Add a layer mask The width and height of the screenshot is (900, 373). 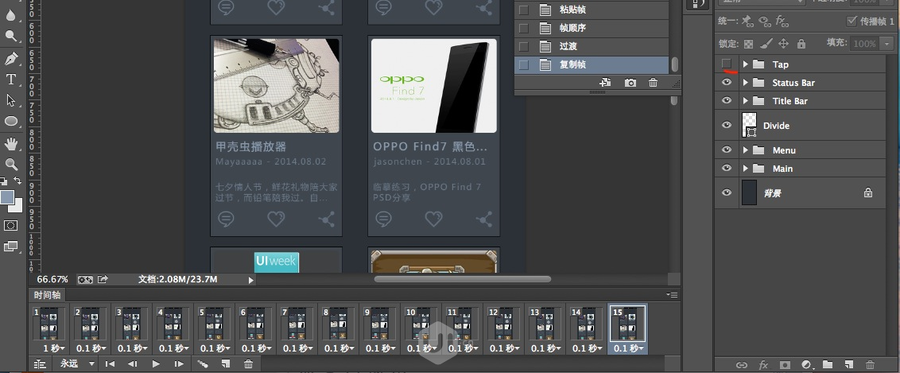785,364
